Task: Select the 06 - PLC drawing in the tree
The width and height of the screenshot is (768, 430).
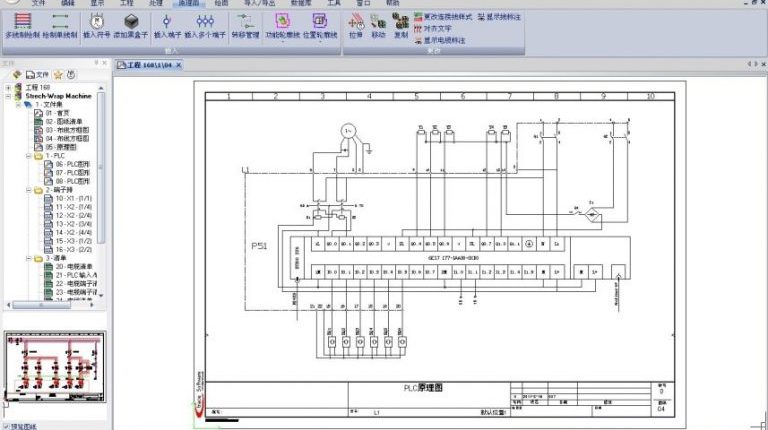Action: (x=72, y=164)
